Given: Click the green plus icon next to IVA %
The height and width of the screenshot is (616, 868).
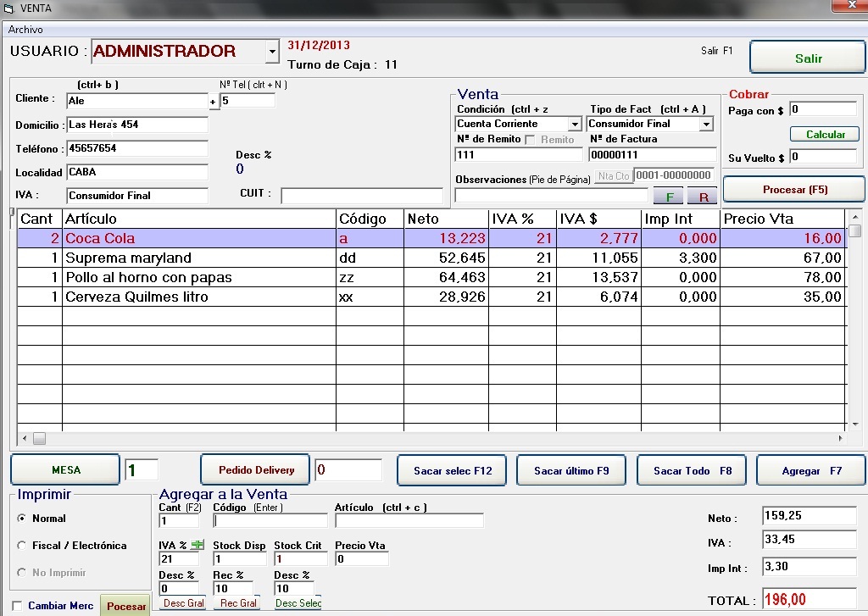Looking at the screenshot, I should [197, 545].
